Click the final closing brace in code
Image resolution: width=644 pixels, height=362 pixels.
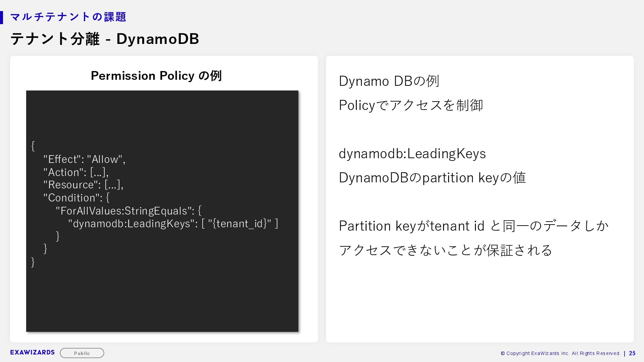33,262
